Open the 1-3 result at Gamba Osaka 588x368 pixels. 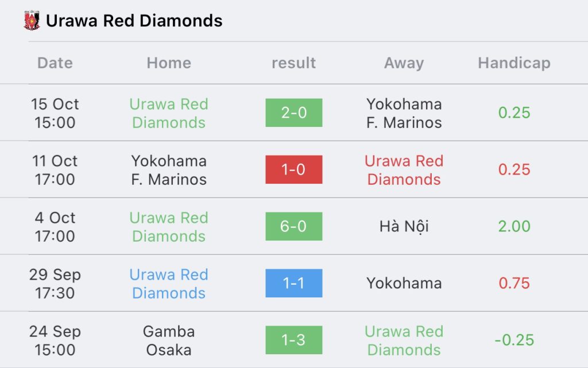294,340
